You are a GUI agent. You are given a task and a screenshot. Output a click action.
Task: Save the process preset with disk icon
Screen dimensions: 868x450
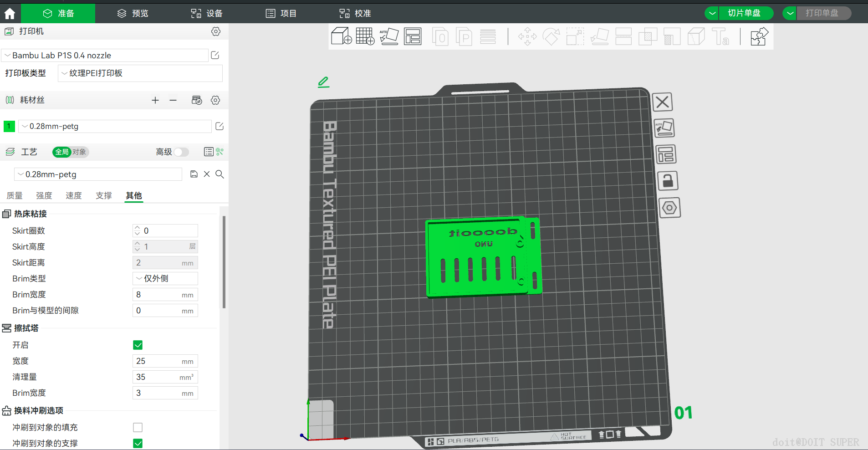[x=194, y=174]
